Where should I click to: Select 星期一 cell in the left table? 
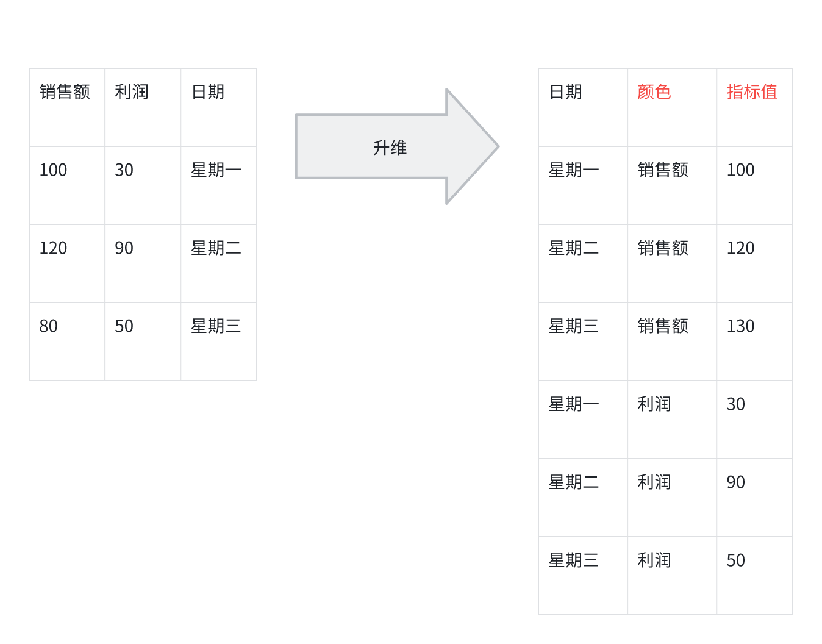pyautogui.click(x=216, y=170)
